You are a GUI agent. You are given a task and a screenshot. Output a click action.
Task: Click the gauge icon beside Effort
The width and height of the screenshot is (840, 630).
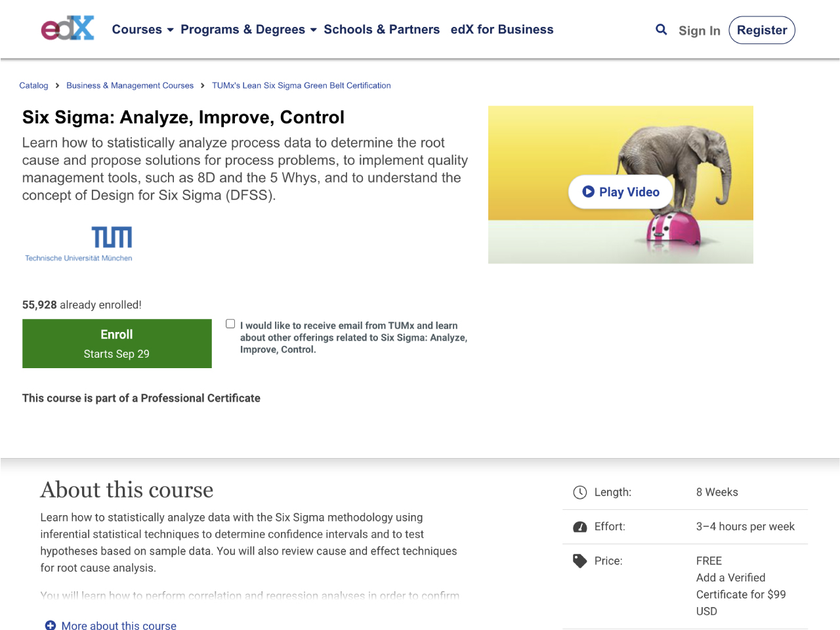tap(580, 527)
